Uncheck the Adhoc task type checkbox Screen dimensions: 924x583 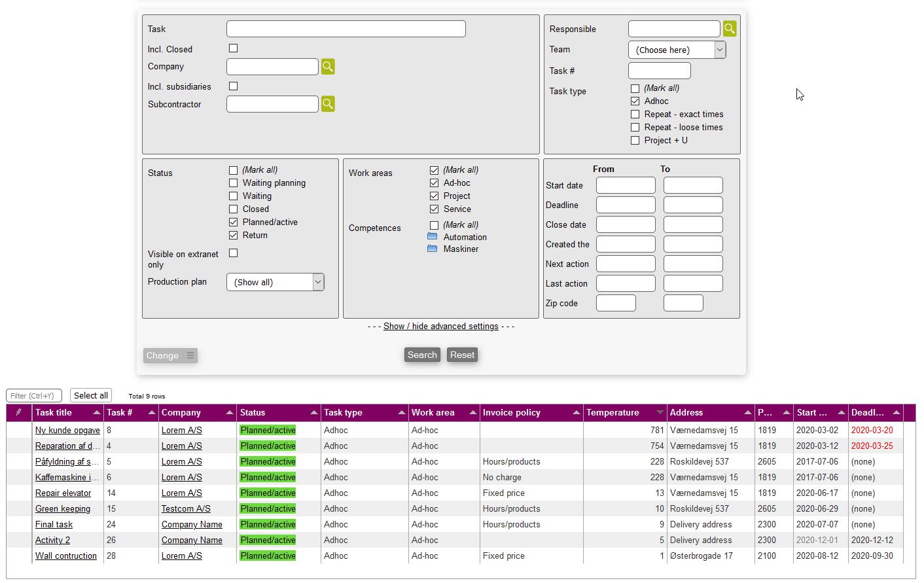pos(635,101)
